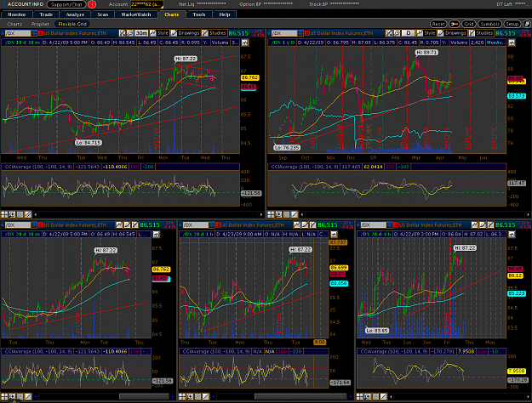Viewport: 532px width, 403px height.
Task: Click the red symbol alert icon in the top-left chart
Action: (41, 33)
